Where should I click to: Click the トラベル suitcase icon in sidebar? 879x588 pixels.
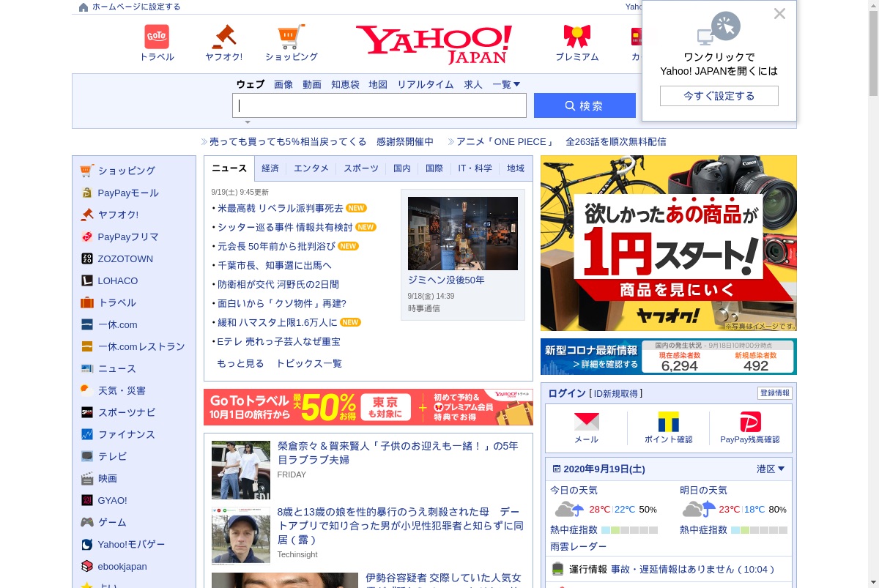[87, 302]
